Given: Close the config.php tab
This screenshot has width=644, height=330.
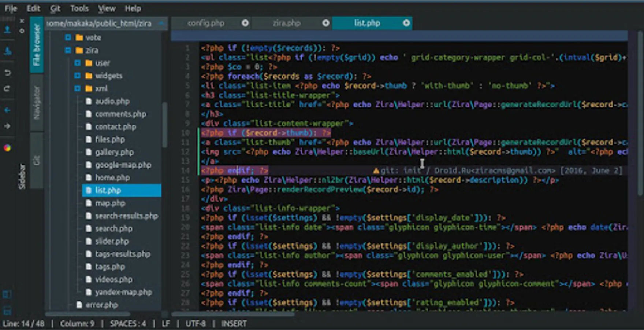Looking at the screenshot, I should point(245,23).
